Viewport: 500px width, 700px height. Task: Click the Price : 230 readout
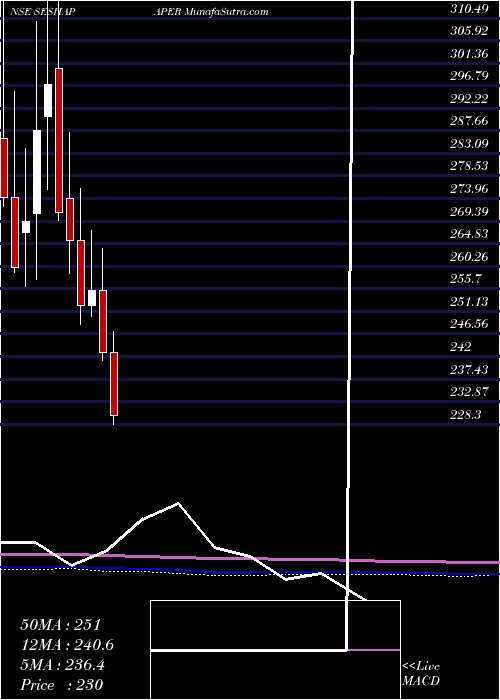point(62,685)
